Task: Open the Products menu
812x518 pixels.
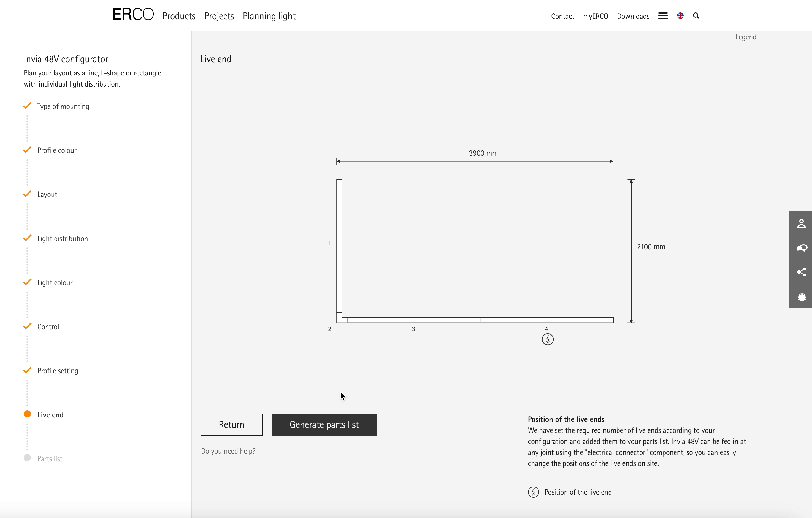Action: pyautogui.click(x=179, y=16)
